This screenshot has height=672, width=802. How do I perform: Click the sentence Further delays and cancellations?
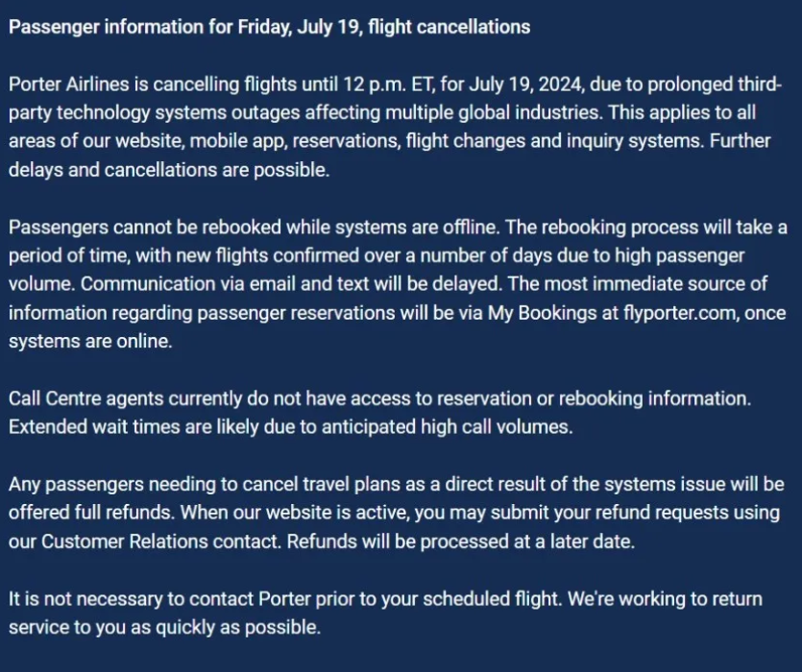tap(389, 156)
